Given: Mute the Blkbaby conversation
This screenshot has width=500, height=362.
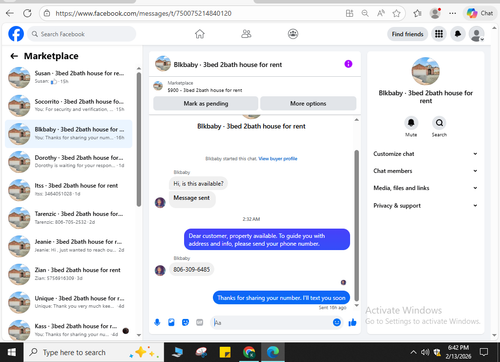Looking at the screenshot, I should click(x=411, y=123).
